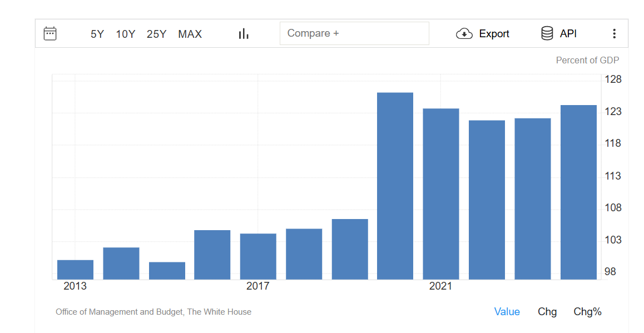Open the bar chart type selector
Screen dimensions: 644x333
coord(244,34)
